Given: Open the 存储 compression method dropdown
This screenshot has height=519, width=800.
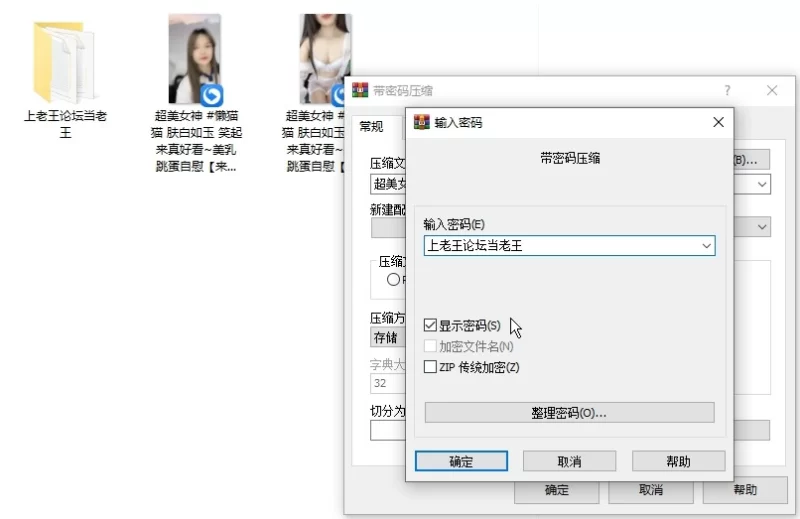Looking at the screenshot, I should pyautogui.click(x=388, y=337).
